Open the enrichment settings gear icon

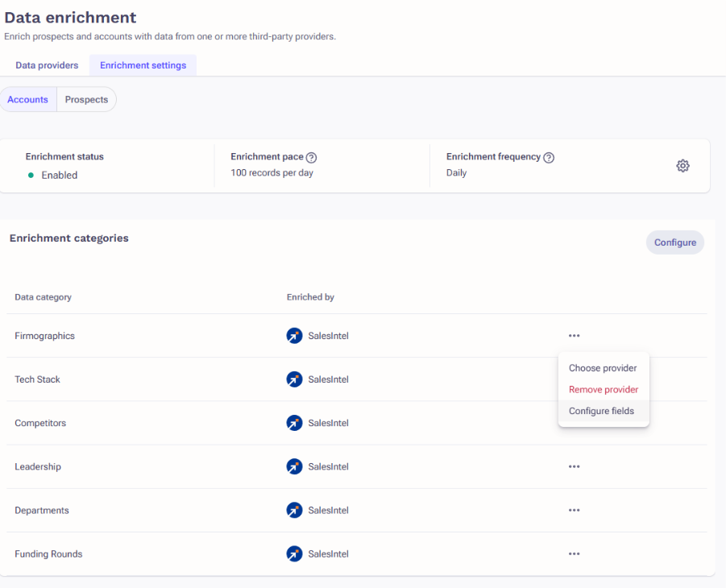click(682, 165)
